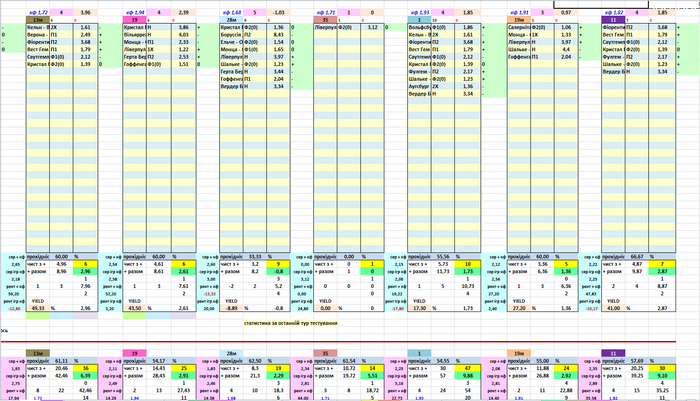
Task: Click the yellow cell showing 30
Action: 662,368
